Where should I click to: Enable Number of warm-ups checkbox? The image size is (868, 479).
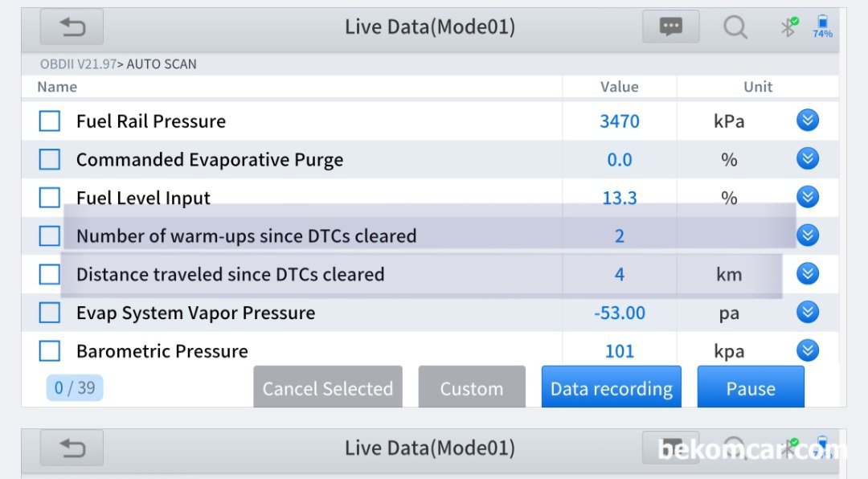point(50,236)
